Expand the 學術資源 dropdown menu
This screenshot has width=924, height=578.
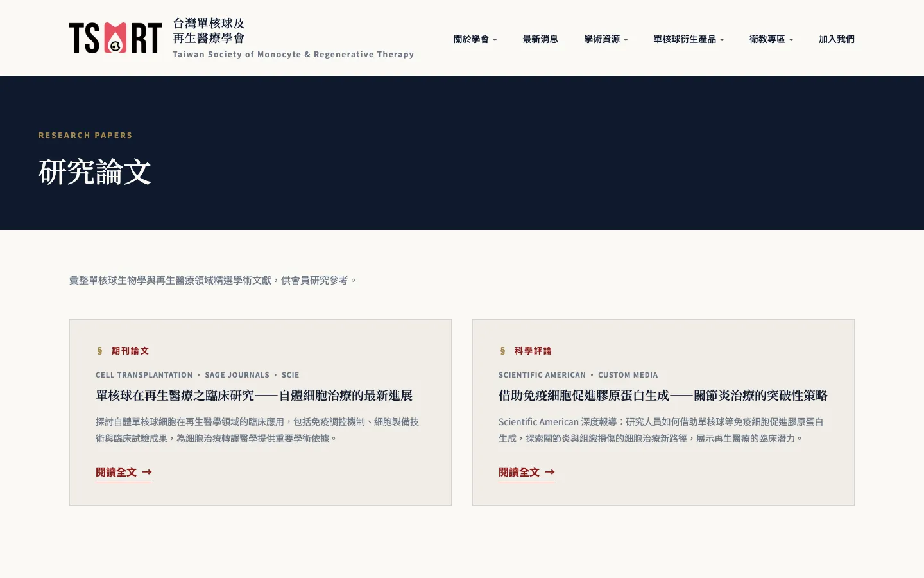tap(606, 39)
